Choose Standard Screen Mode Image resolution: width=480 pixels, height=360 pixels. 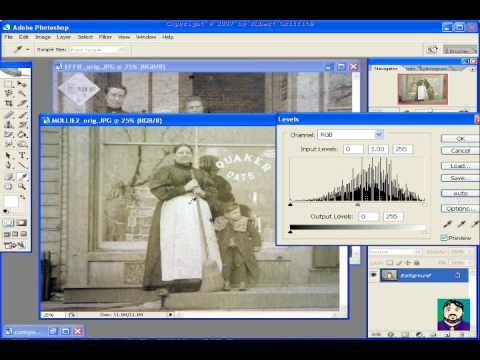7,234
